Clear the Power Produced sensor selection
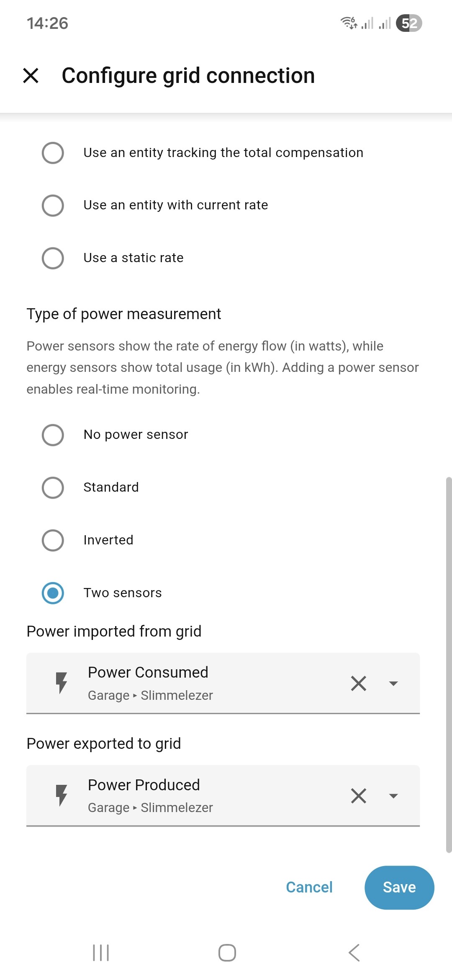 (x=358, y=796)
